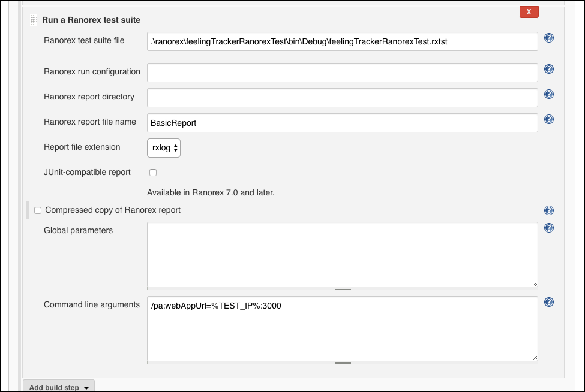Grab the build step drag handle icon
Image resolution: width=585 pixels, height=392 pixels.
(x=34, y=20)
